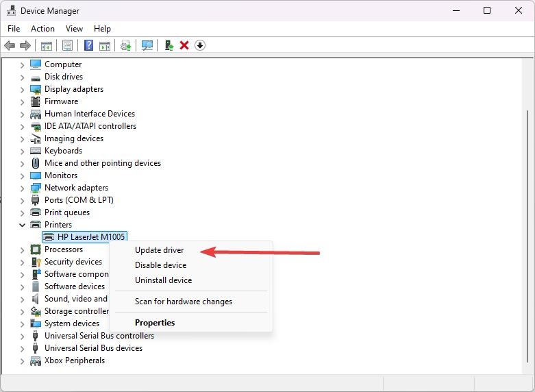Click the Computer category icon
The image size is (535, 392).
click(36, 64)
